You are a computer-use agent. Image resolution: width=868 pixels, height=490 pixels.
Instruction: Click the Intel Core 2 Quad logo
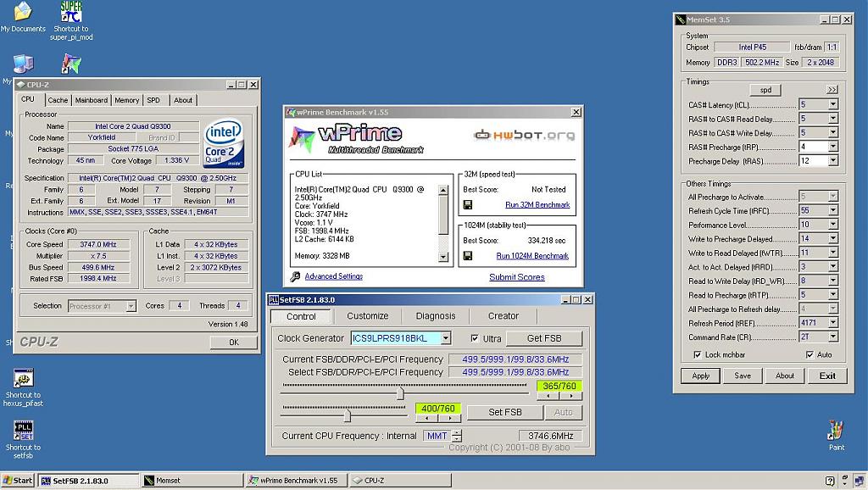224,143
